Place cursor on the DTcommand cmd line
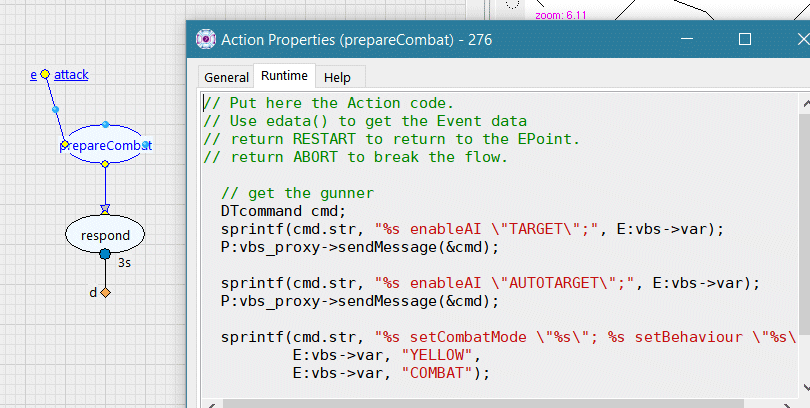The height and width of the screenshot is (408, 810). pyautogui.click(x=282, y=211)
